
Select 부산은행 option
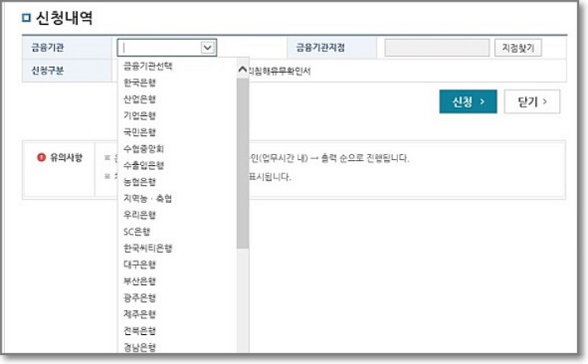tap(139, 281)
